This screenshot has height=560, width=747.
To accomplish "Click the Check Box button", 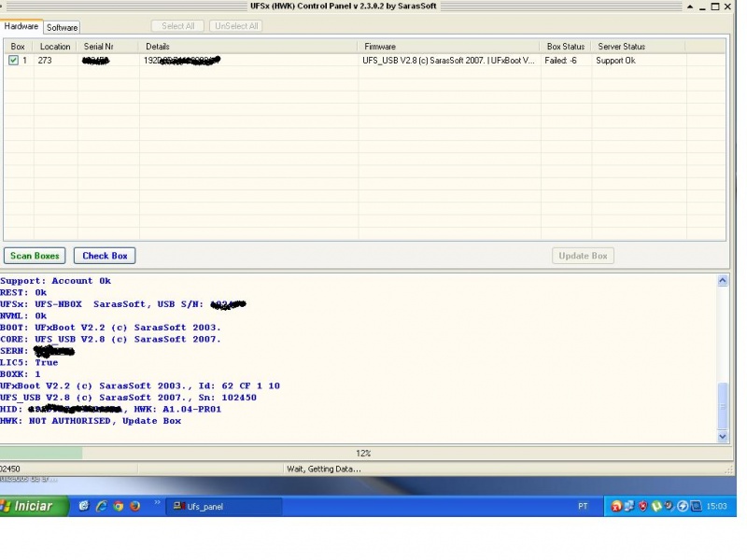I will tap(105, 256).
